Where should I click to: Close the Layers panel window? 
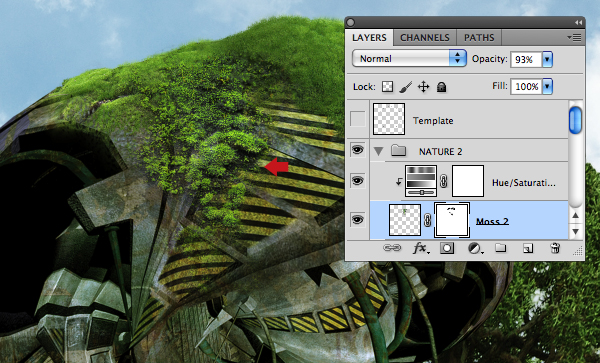point(350,23)
